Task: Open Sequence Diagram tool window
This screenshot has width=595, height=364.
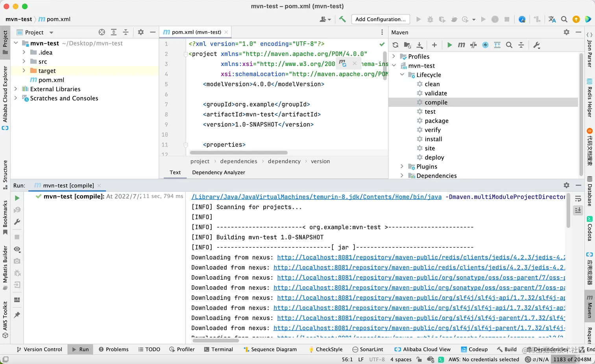Action: (x=270, y=349)
